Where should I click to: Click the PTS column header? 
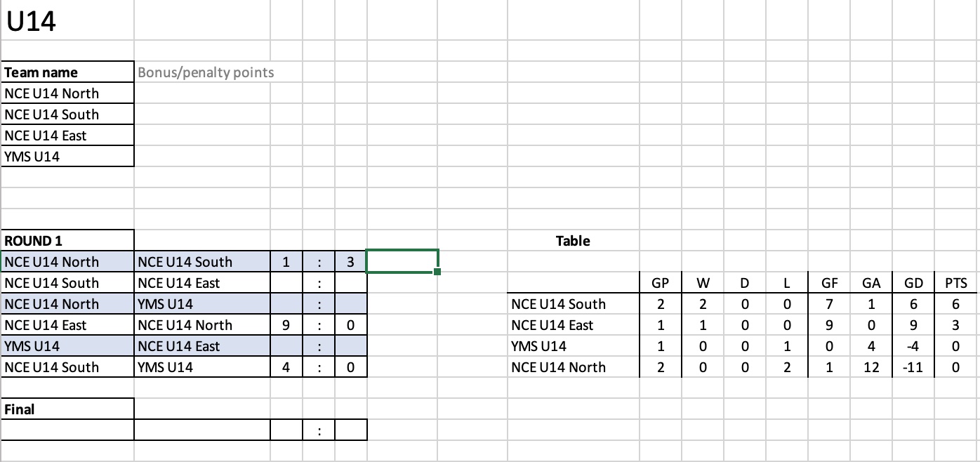point(956,283)
